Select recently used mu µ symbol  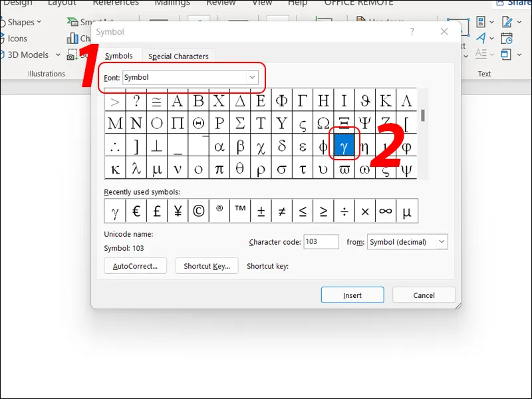(x=406, y=211)
